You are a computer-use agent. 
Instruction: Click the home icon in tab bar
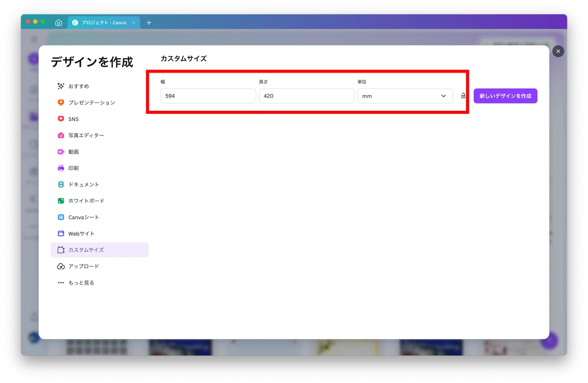pyautogui.click(x=59, y=23)
